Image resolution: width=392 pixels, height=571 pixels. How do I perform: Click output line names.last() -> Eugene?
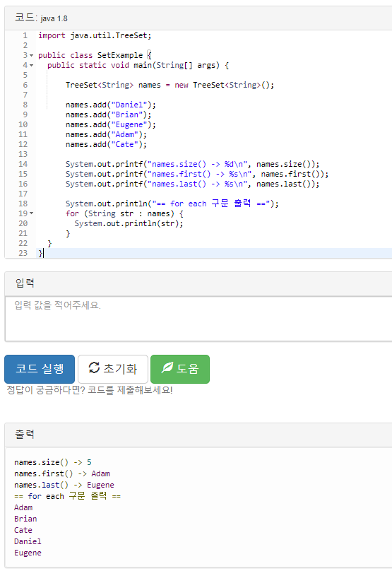point(64,485)
